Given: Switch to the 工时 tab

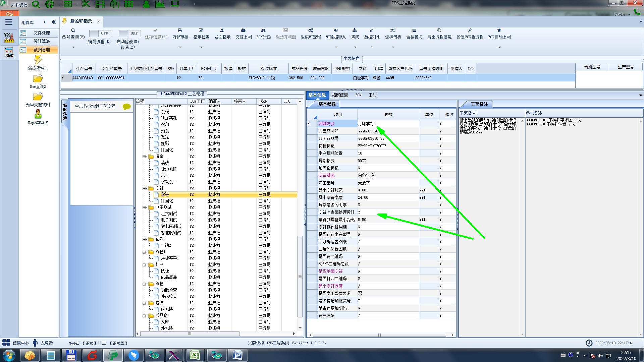Looking at the screenshot, I should (x=372, y=95).
